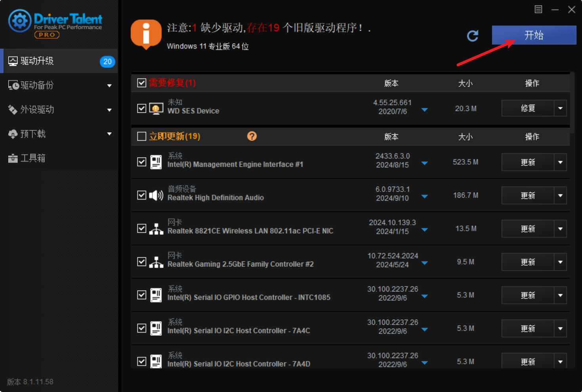Click the WD SES Device monitor icon
Image resolution: width=582 pixels, height=392 pixels.
point(156,108)
